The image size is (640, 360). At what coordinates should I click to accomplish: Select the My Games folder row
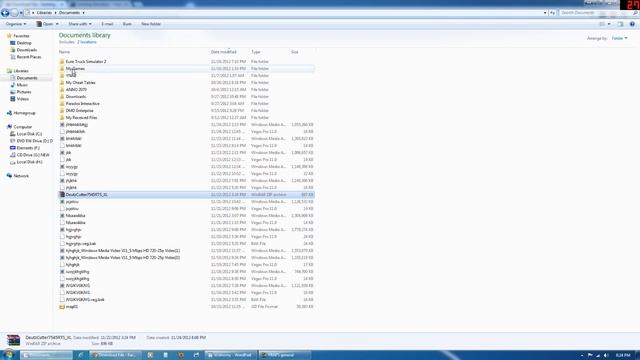coord(187,69)
